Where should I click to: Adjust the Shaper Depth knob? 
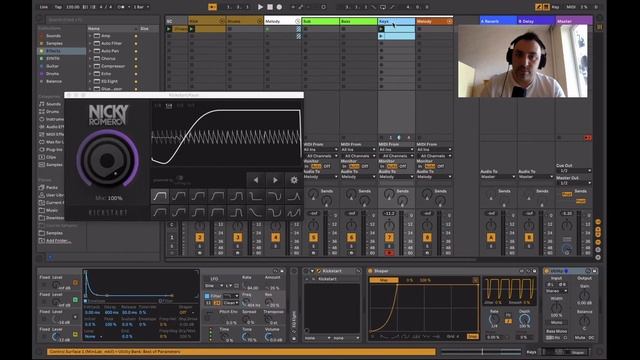coord(525,320)
